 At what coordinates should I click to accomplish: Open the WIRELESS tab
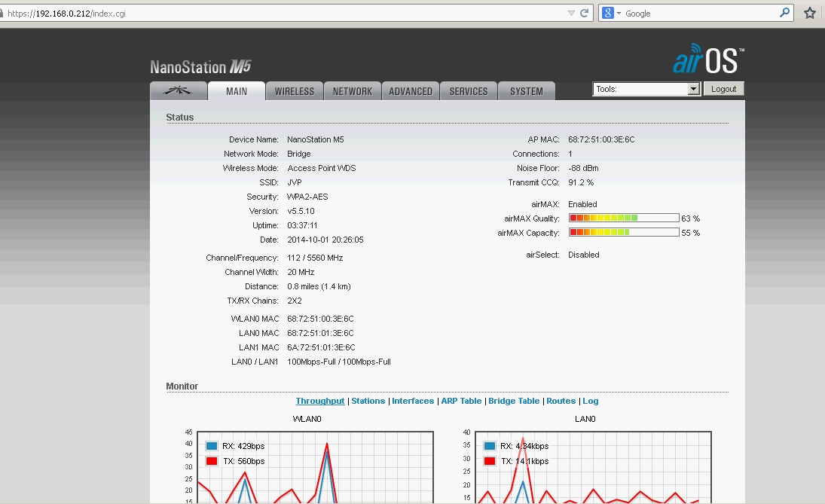(294, 91)
